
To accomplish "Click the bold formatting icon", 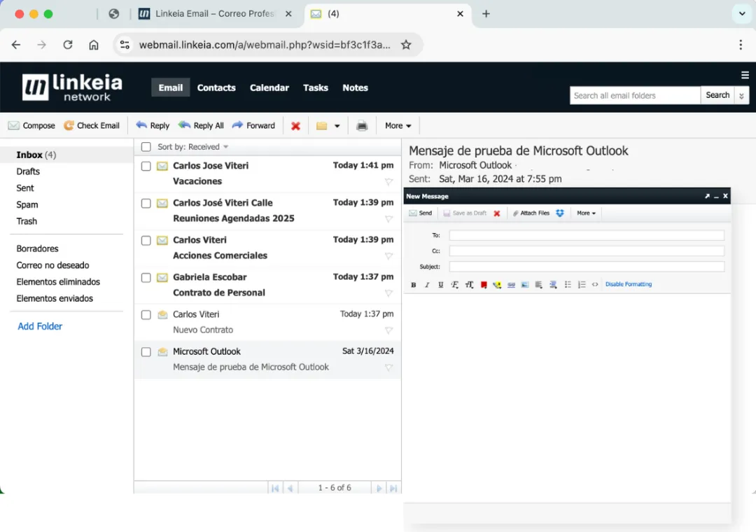I will (x=414, y=285).
